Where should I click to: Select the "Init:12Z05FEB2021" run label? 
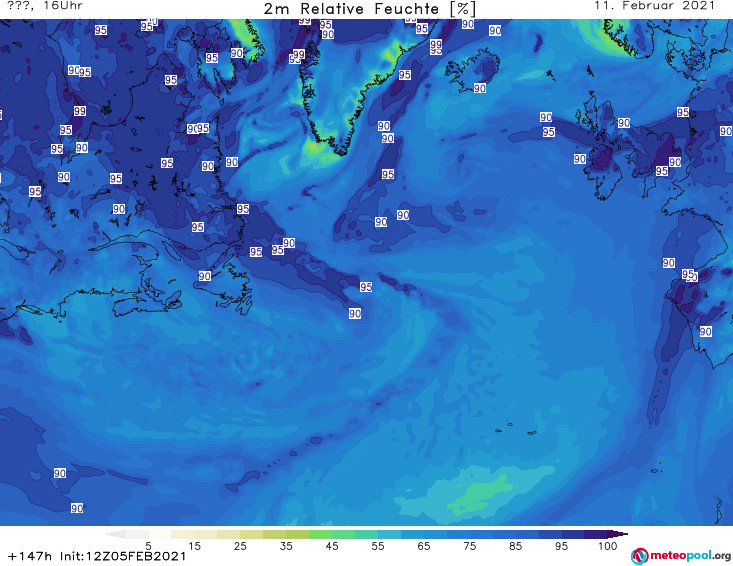point(123,556)
